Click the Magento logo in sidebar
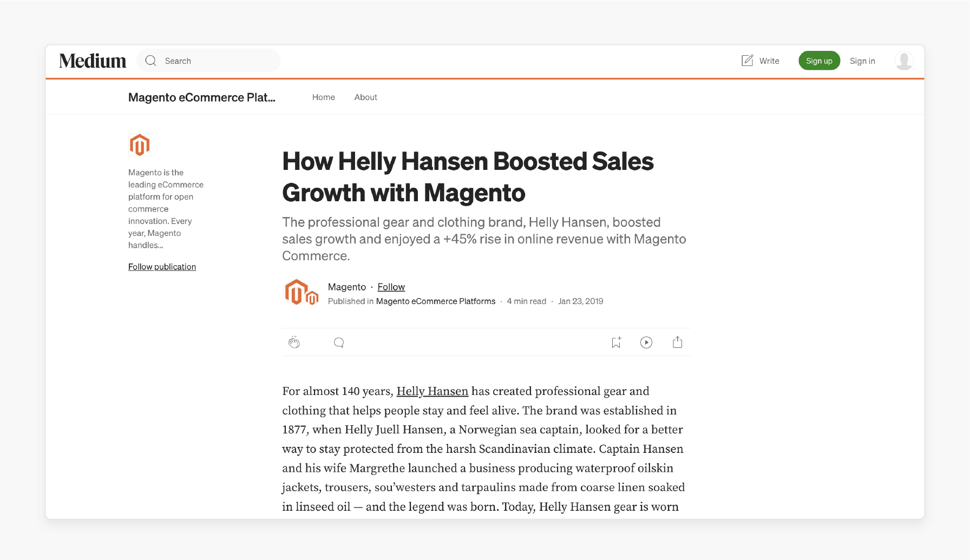The width and height of the screenshot is (970, 560). tap(140, 145)
